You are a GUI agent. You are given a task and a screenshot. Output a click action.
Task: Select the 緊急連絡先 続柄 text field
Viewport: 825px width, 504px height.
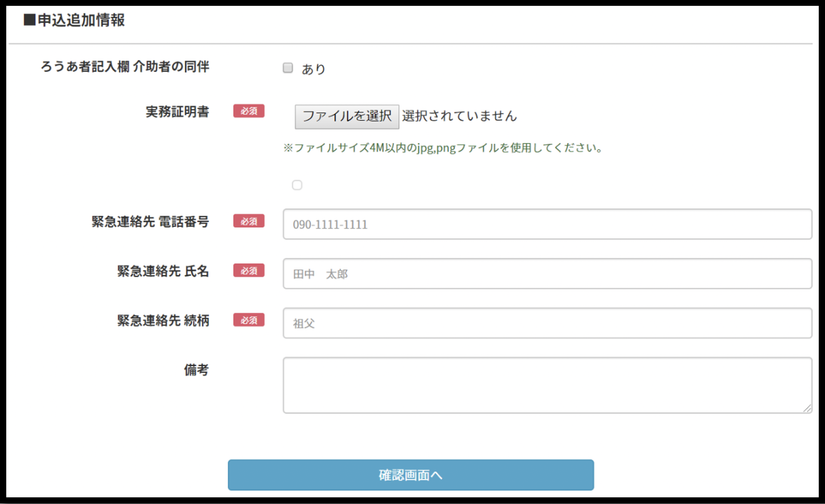(x=547, y=323)
